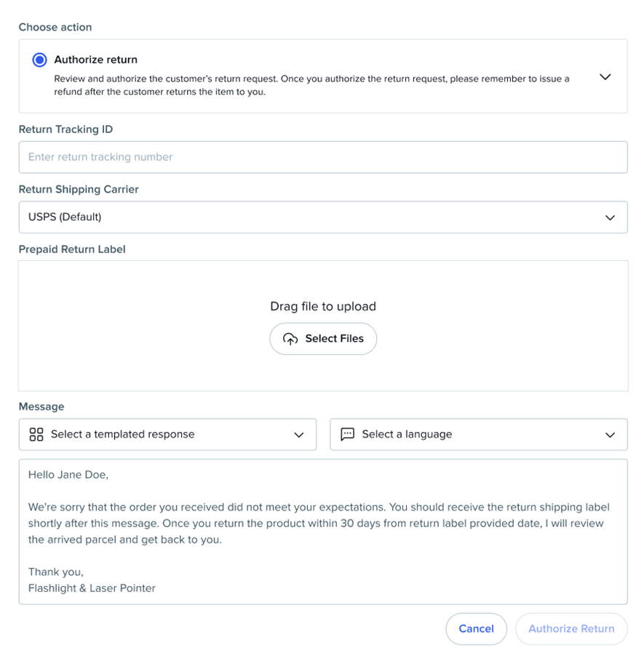The height and width of the screenshot is (653, 644).
Task: Select the Authorize return radio button
Action: pyautogui.click(x=40, y=60)
